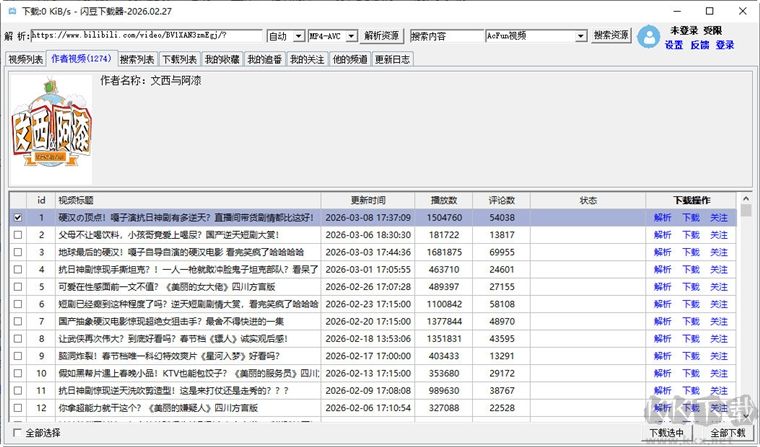Click 关注 for video row 3
Viewport: 760px width, 447px height.
(719, 252)
